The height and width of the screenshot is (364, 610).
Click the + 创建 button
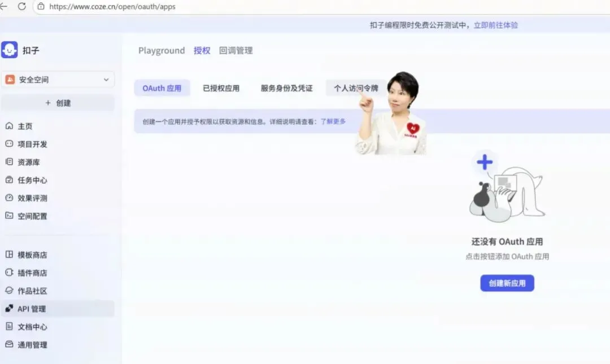58,103
